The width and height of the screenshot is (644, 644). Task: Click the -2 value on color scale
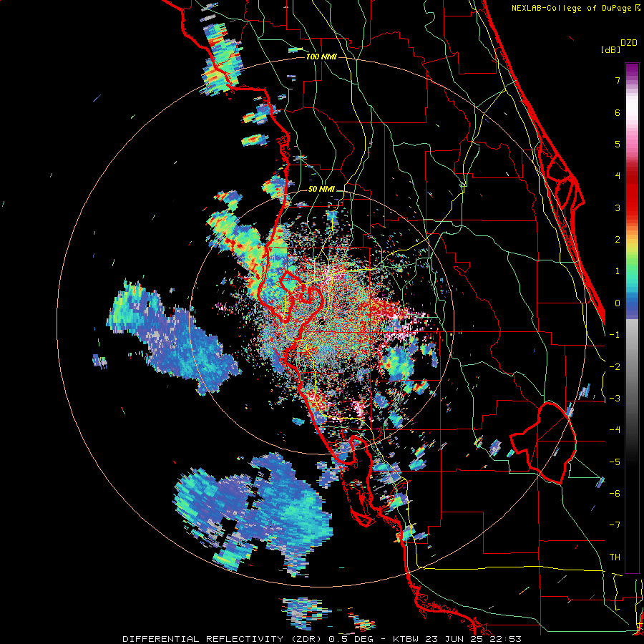[615, 367]
